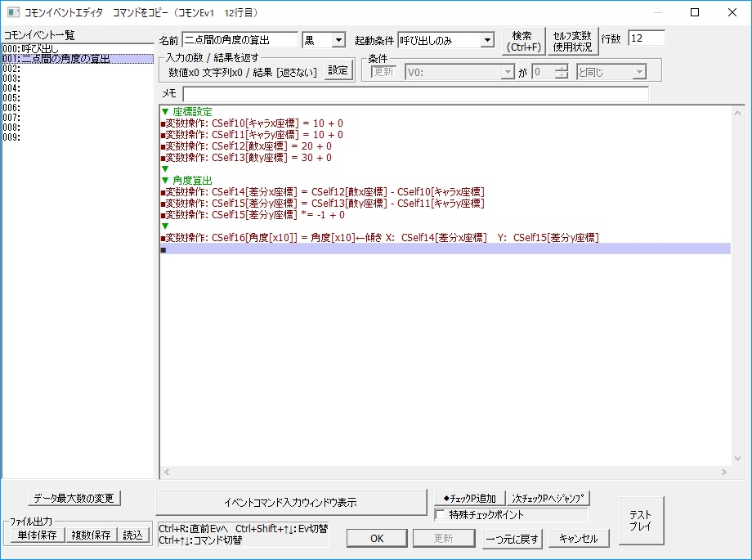Select the highlighted empty last command line

445,249
